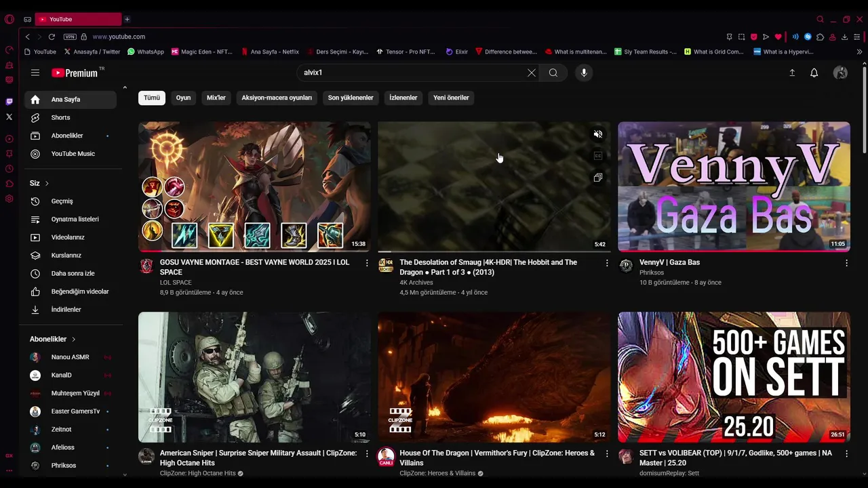Click the alvix1 search input field
Viewport: 868px width, 488px height.
coord(412,73)
